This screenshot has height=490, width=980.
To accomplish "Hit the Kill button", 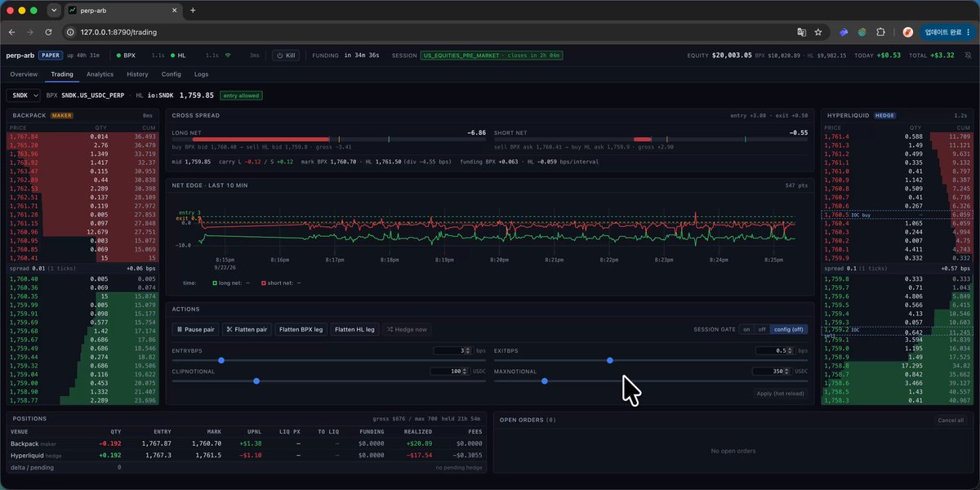I will (x=286, y=56).
